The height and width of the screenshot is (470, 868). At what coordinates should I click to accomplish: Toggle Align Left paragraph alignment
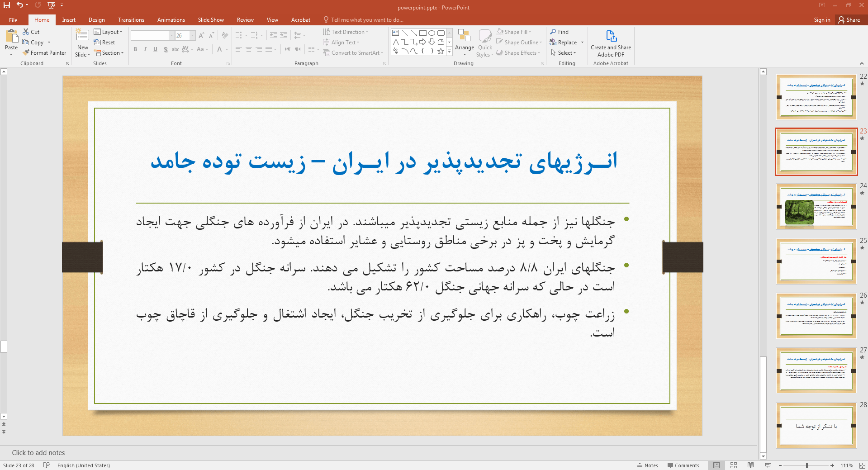pos(239,49)
